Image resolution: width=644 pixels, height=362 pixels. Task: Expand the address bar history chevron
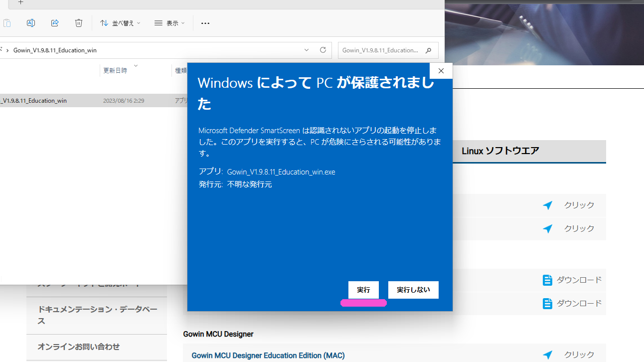pyautogui.click(x=307, y=50)
